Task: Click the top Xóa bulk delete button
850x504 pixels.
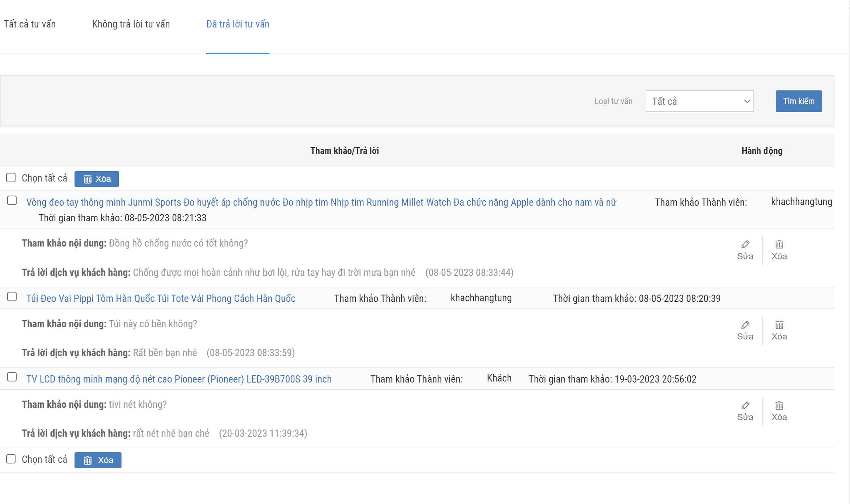Action: pyautogui.click(x=97, y=179)
